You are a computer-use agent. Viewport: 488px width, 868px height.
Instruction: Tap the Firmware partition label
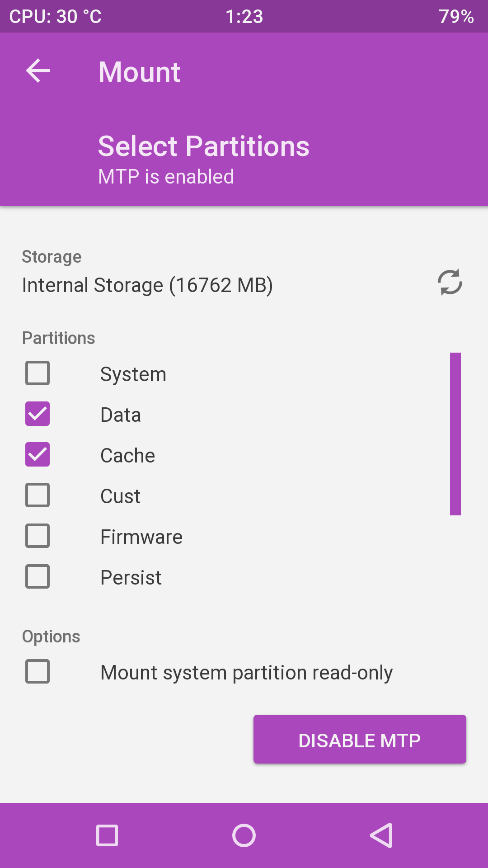(141, 537)
